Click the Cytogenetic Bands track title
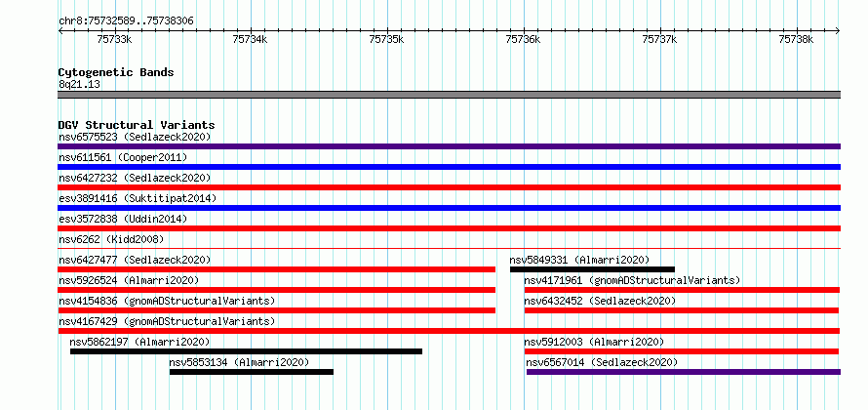The width and height of the screenshot is (868, 410). [x=116, y=72]
